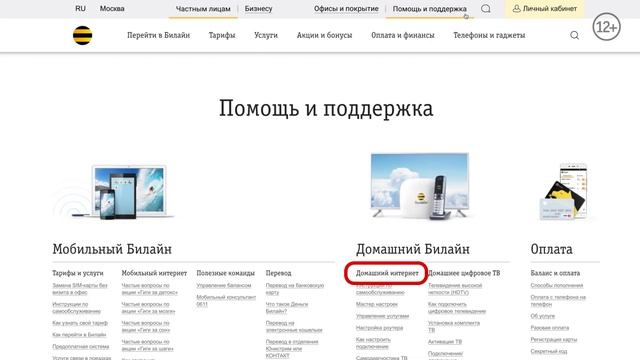The width and height of the screenshot is (640, 360).
Task: Open Домашнее цифровое ТВ category
Action: [464, 273]
